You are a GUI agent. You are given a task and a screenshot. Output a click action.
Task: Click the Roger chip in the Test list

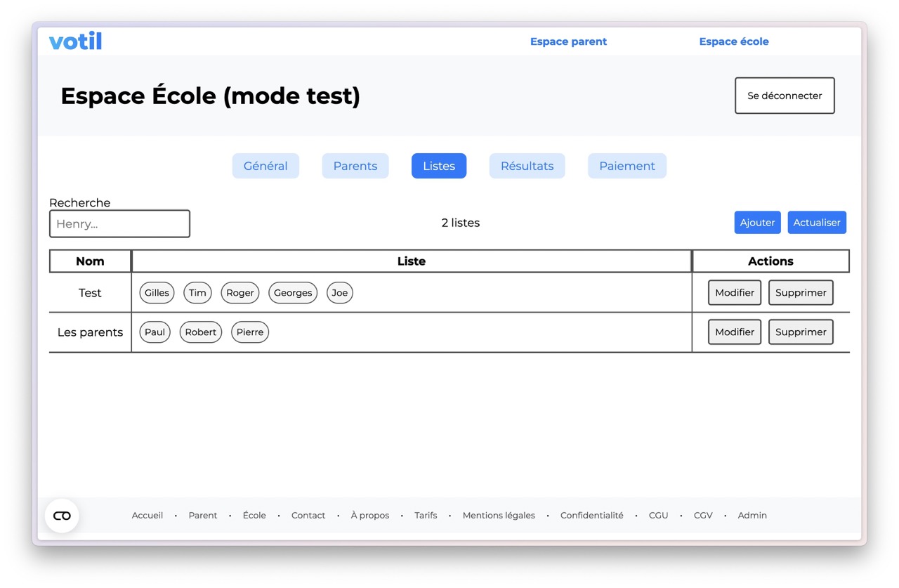pos(239,292)
